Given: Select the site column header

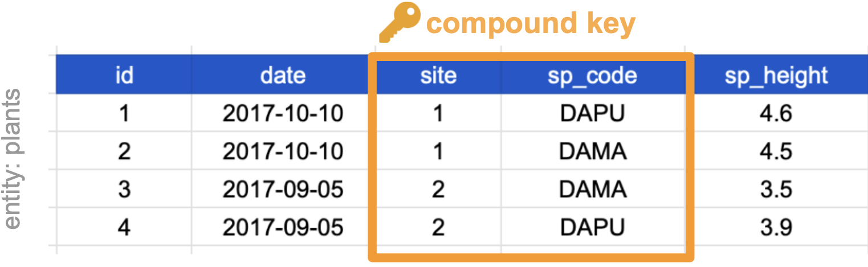Looking at the screenshot, I should [437, 75].
